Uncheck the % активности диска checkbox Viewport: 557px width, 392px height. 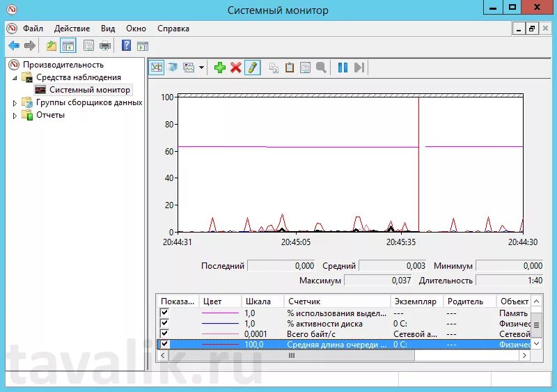pos(164,322)
